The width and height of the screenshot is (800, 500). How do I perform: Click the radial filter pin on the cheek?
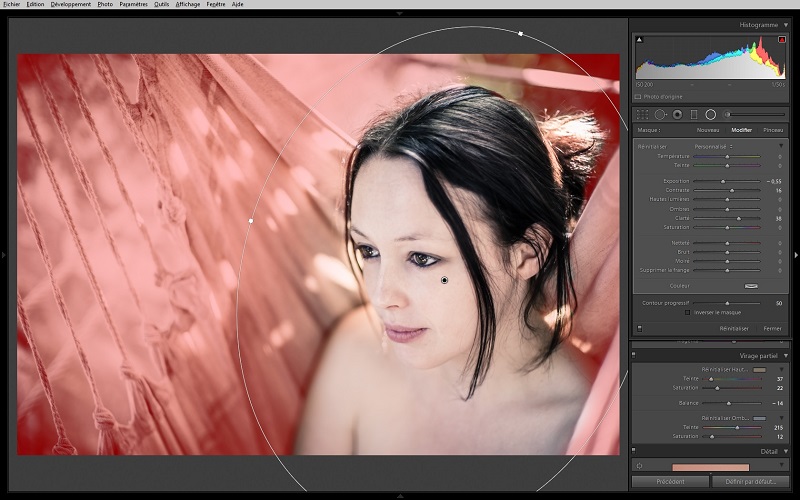click(x=444, y=280)
